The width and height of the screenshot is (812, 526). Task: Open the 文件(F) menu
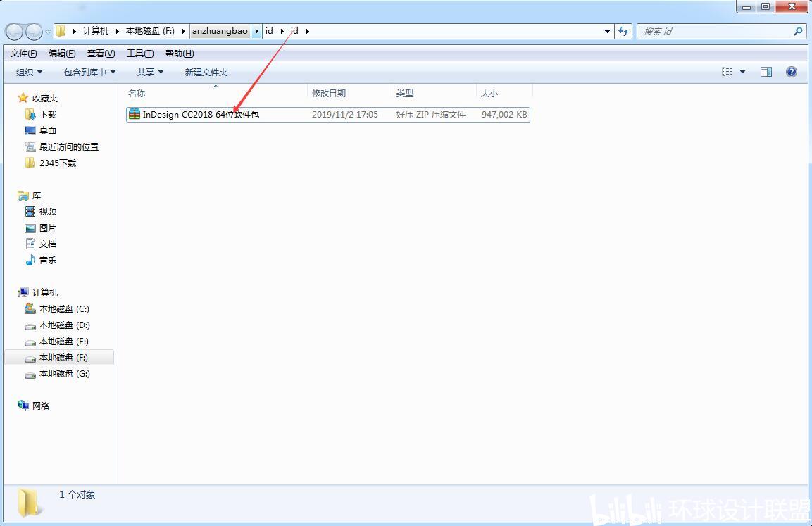pyautogui.click(x=24, y=54)
